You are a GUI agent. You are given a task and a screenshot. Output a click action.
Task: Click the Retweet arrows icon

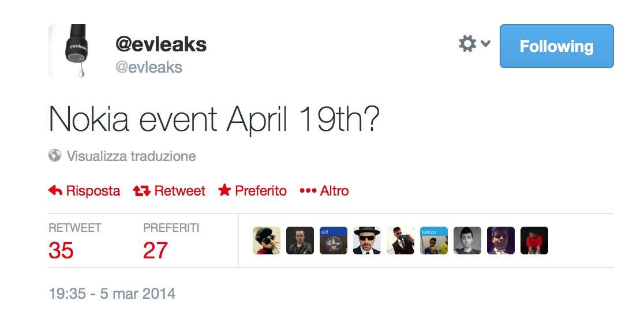[142, 191]
